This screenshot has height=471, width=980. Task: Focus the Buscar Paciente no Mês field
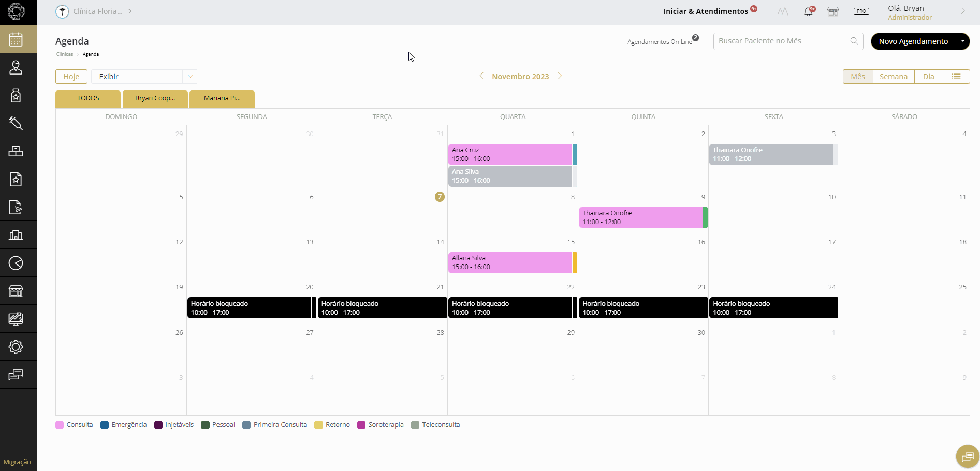782,41
